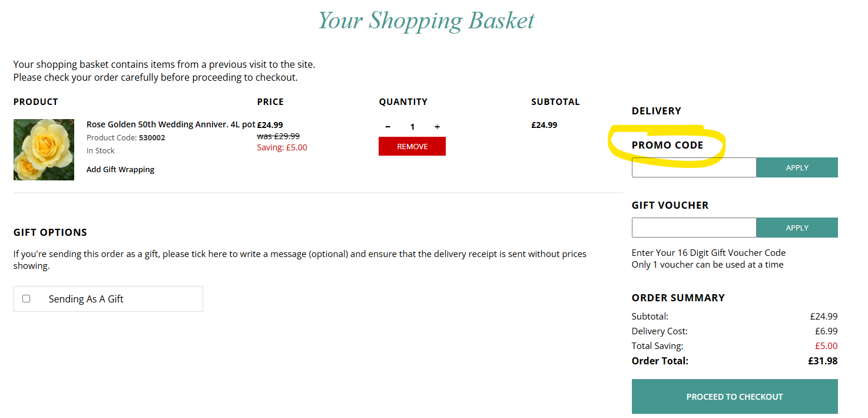The image size is (868, 418).
Task: Open the Rose Golden 50th Wedding product link
Action: [x=171, y=124]
